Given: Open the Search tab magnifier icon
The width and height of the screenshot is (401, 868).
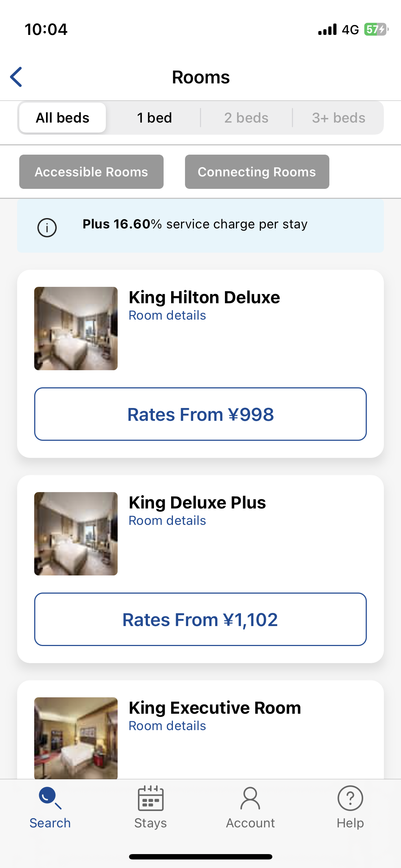Looking at the screenshot, I should click(x=50, y=798).
